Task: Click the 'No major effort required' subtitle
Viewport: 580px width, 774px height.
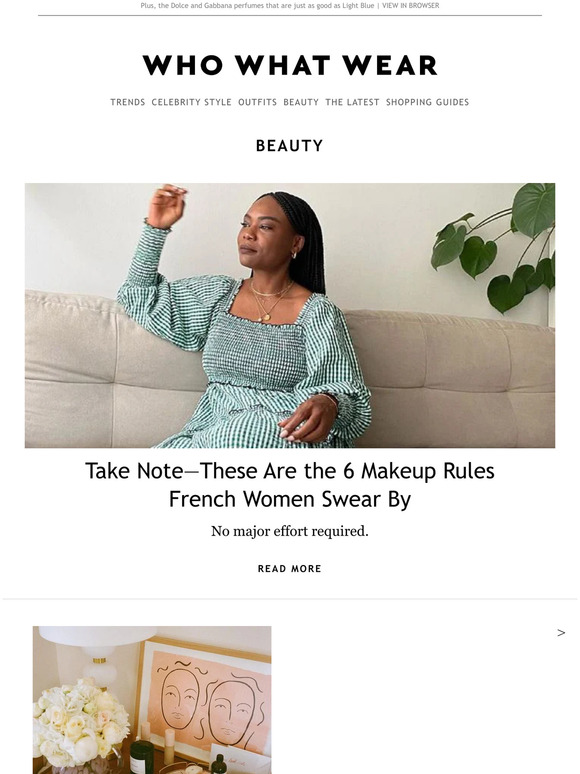Action: tap(290, 531)
